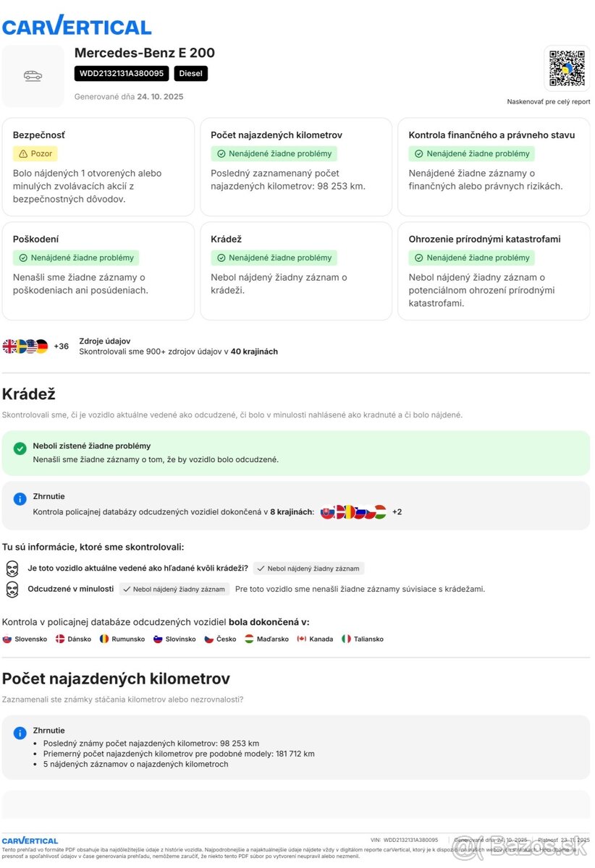Click the blue info icon in the mileage summary
The image size is (595, 868).
tap(20, 733)
